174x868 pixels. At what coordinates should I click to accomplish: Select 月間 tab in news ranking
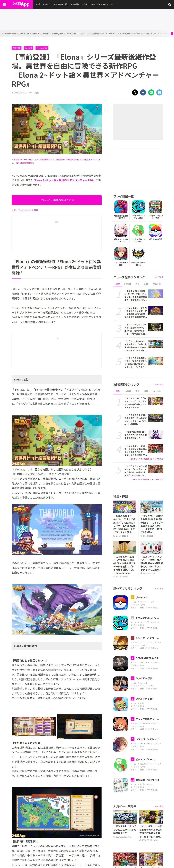tap(146, 284)
